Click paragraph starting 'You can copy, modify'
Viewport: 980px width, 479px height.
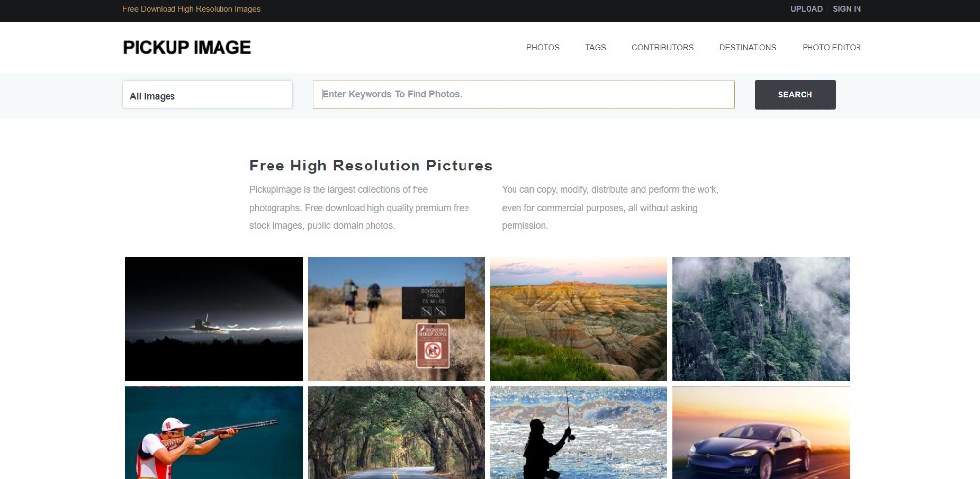[x=611, y=208]
